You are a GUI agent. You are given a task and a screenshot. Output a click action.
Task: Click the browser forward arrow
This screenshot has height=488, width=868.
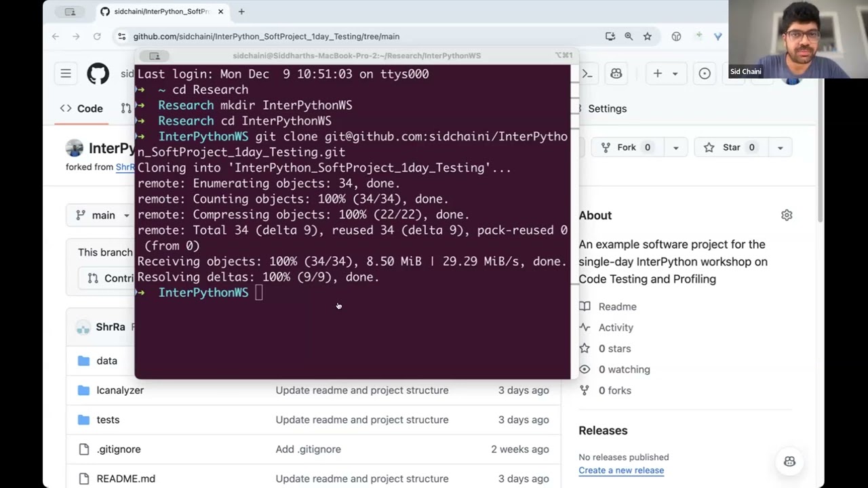coord(76,37)
